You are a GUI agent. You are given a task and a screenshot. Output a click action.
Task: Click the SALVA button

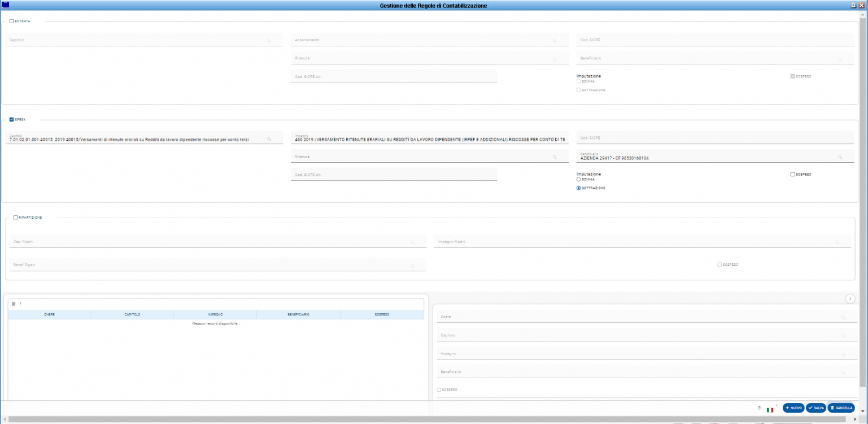tap(815, 408)
